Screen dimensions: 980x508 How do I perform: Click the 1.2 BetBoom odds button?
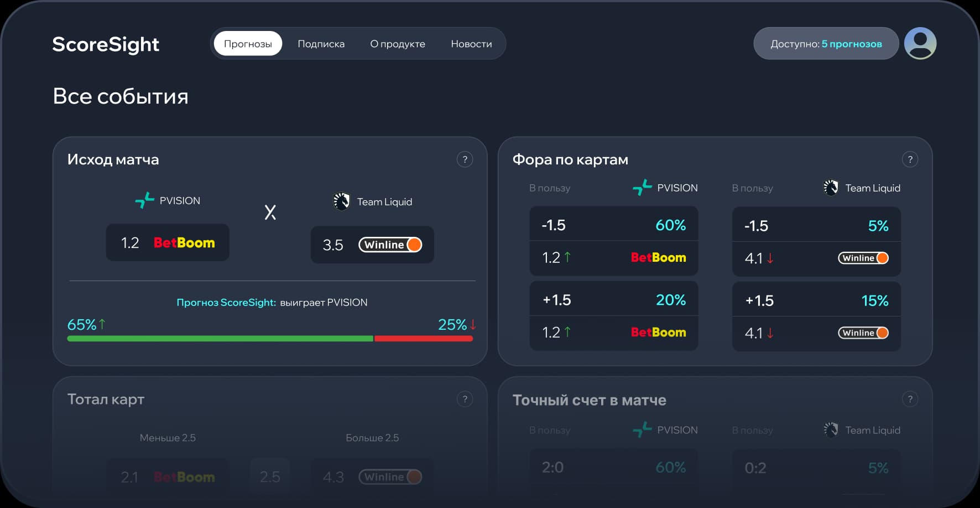coord(167,242)
